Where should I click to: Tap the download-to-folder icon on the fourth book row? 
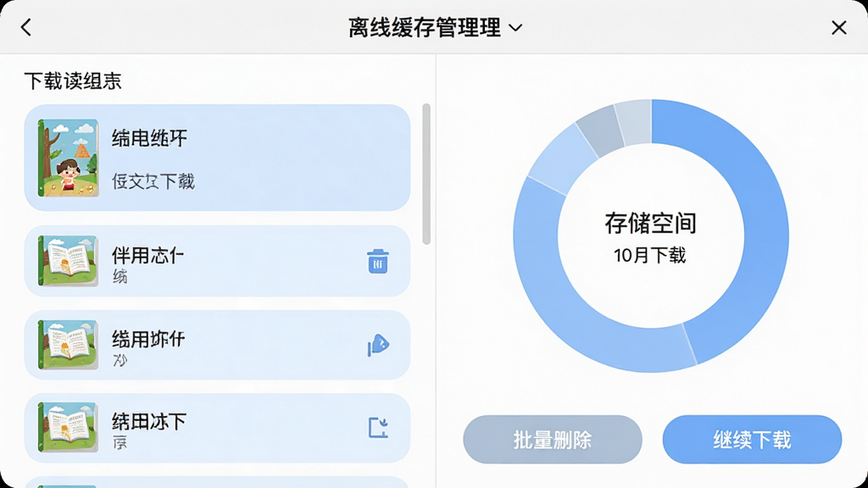(379, 428)
